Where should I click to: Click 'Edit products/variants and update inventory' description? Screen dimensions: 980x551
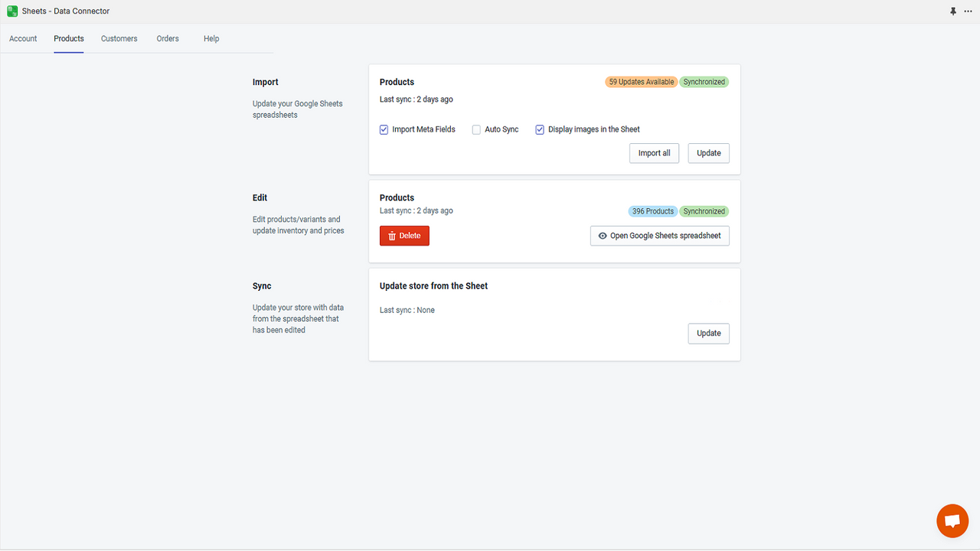coord(299,225)
